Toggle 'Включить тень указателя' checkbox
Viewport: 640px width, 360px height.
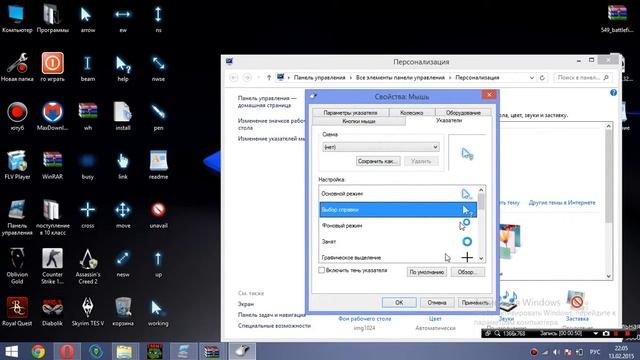click(x=322, y=270)
